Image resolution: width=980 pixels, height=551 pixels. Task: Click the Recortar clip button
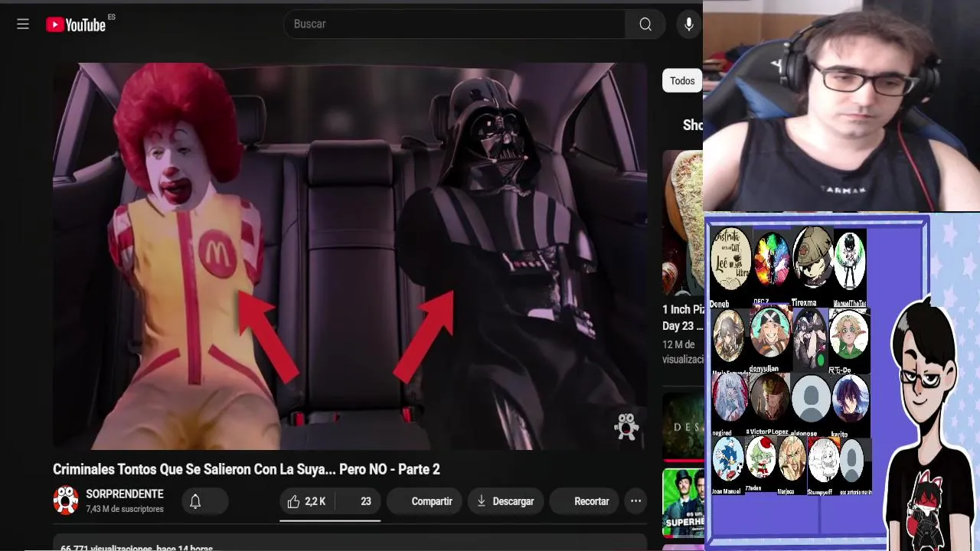(x=584, y=501)
